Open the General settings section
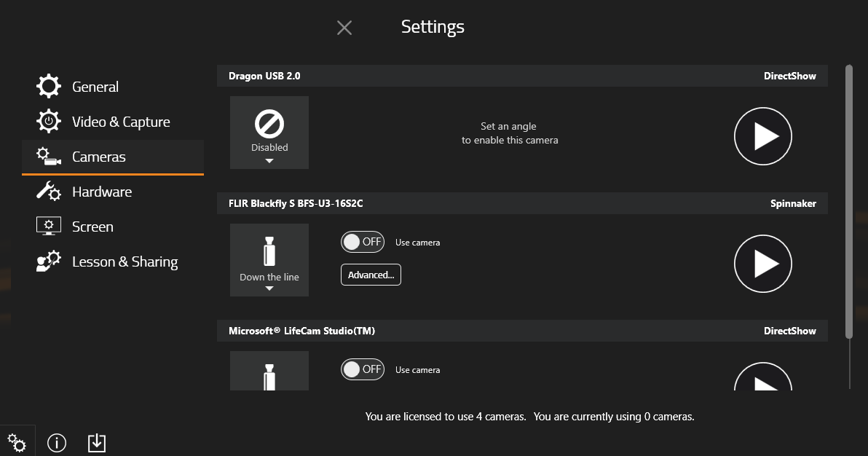Image resolution: width=868 pixels, height=456 pixels. coord(113,87)
